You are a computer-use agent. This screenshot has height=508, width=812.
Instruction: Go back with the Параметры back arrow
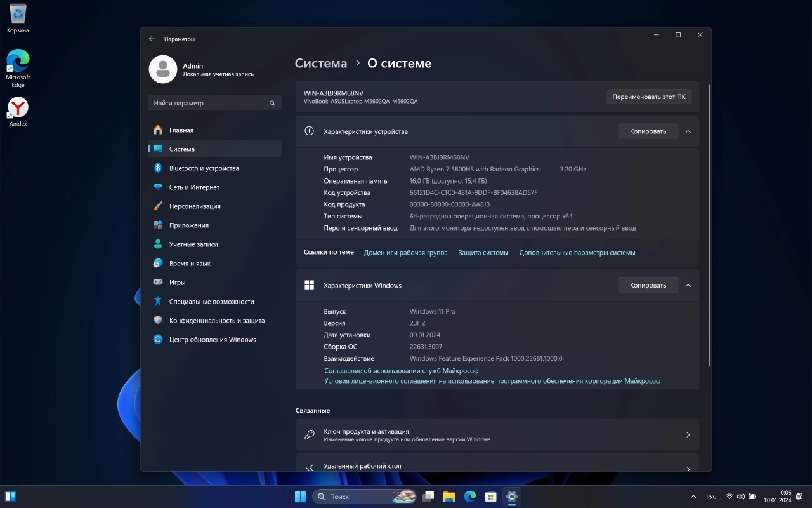pos(152,39)
